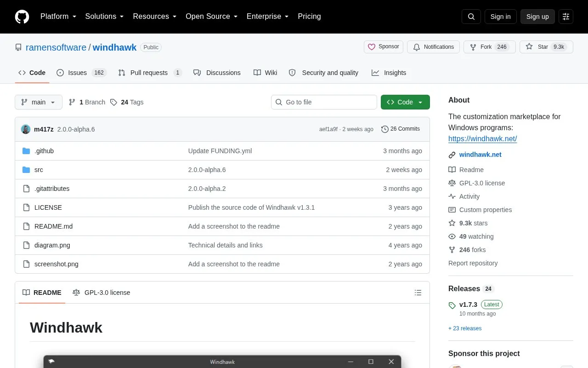Screen dimensions: 588x368
Task: Click the scale icon beside GPL-3.0 license
Action: (452, 183)
